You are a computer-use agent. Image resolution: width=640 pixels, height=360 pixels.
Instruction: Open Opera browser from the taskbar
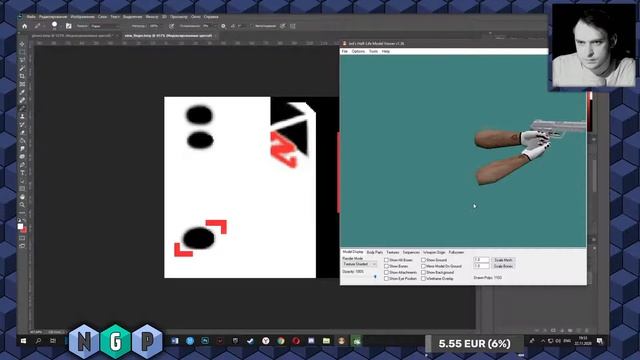pyautogui.click(x=296, y=341)
